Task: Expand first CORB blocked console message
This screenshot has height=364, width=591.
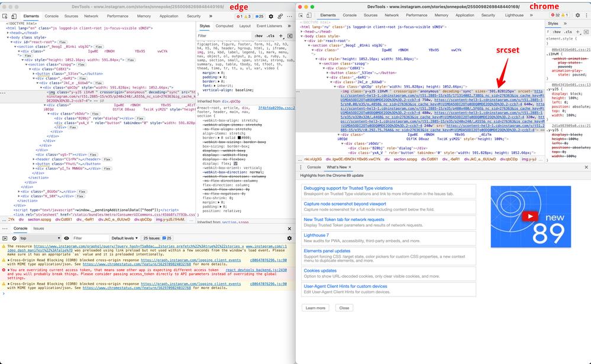Action: click(9, 260)
